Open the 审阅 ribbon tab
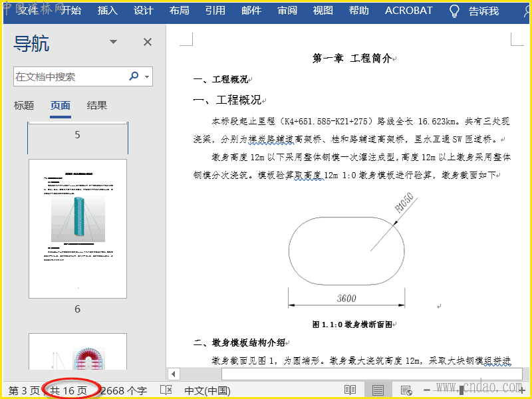532x399 pixels. point(287,11)
